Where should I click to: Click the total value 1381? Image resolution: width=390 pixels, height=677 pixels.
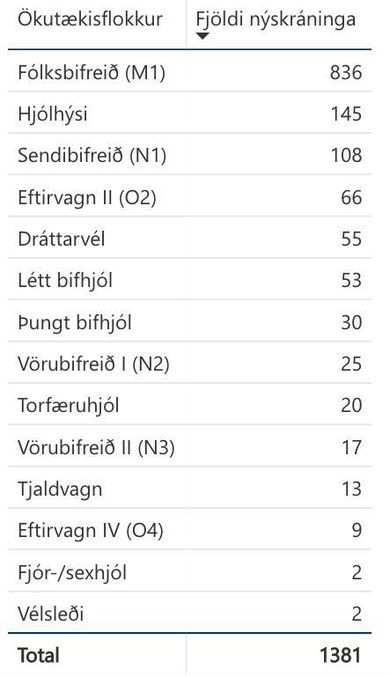pyautogui.click(x=340, y=655)
